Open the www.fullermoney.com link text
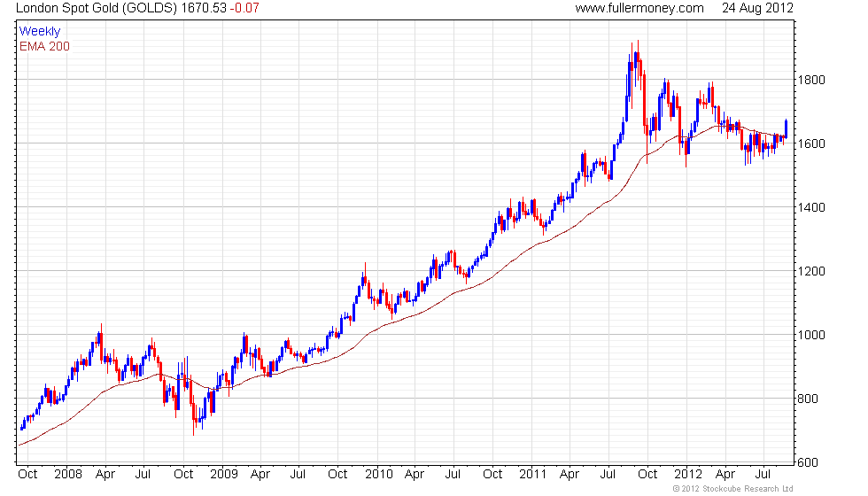 639,8
